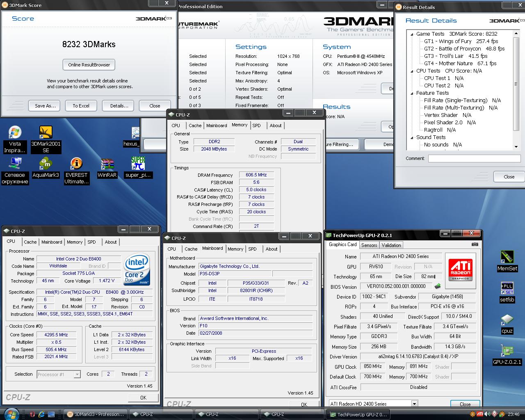Open About tab in CPU-Z processor window
525x420 pixels.
click(111, 242)
